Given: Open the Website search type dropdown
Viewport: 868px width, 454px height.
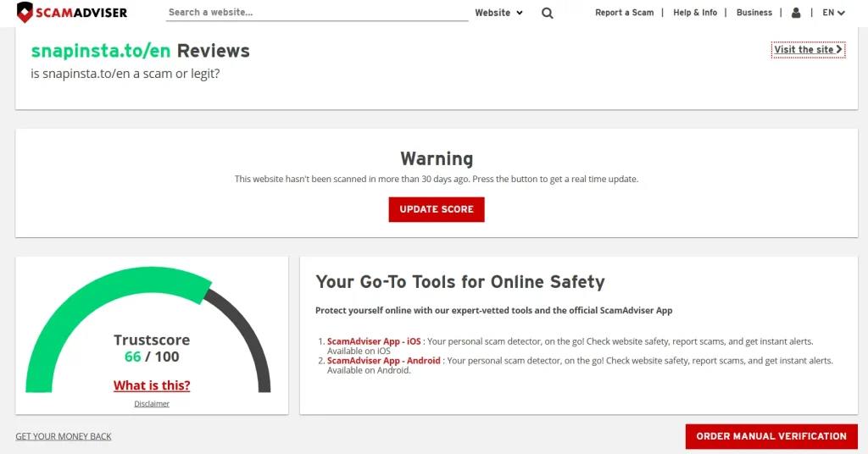Looking at the screenshot, I should tap(498, 13).
